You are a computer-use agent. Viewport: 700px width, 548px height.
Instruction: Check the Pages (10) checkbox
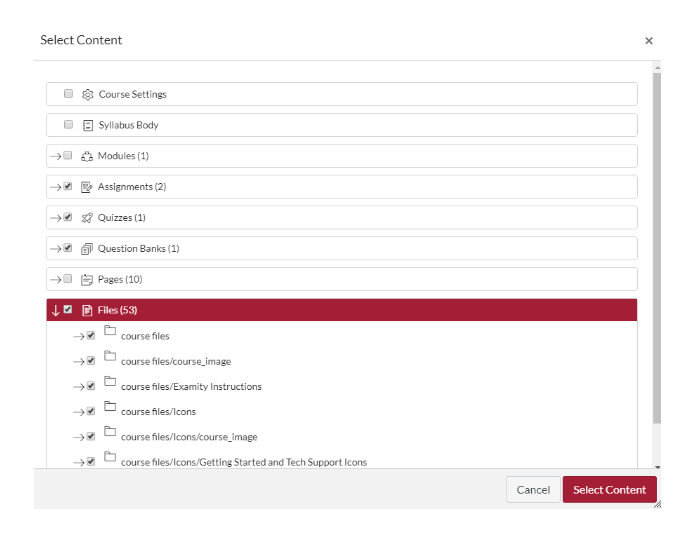[67, 278]
